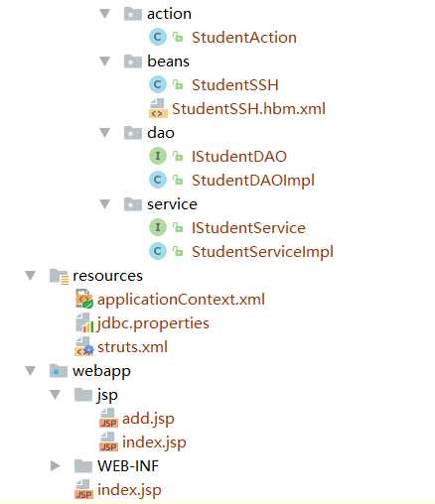
Task: Click the Spring config icon of applicationContext.xml
Action: click(84, 299)
